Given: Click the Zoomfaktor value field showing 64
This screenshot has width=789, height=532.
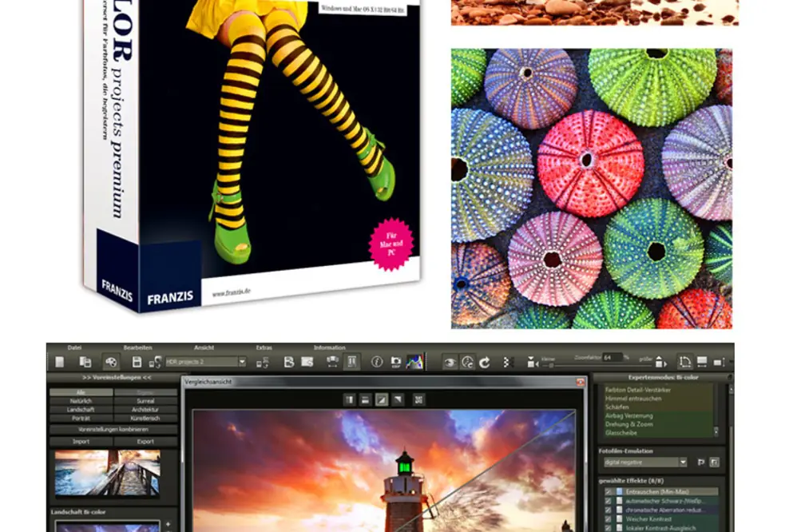Looking at the screenshot, I should click(x=613, y=357).
